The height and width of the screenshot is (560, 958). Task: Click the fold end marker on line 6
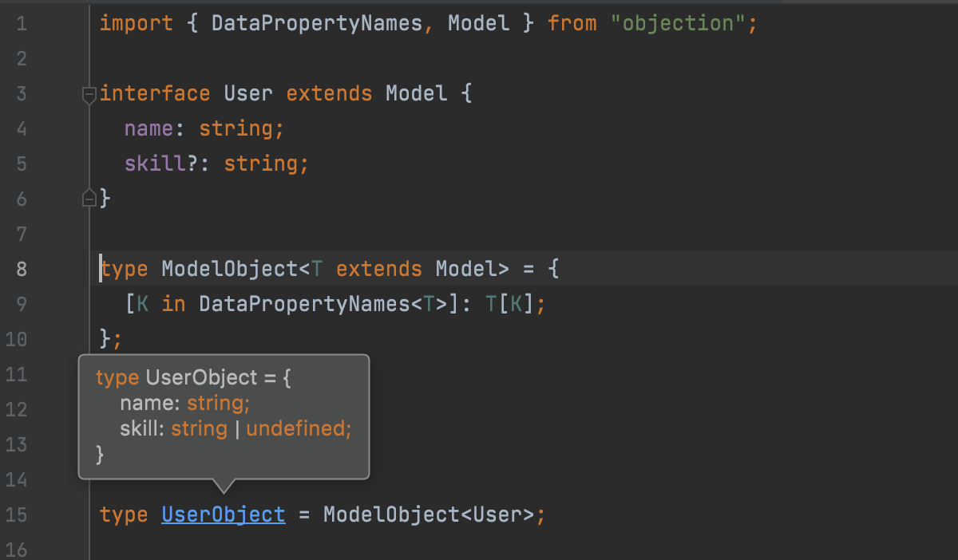89,198
